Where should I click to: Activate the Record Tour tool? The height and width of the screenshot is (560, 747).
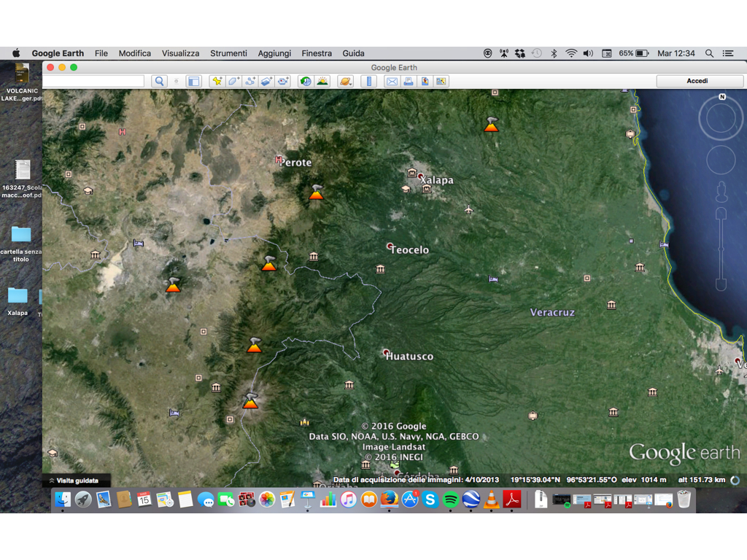(x=284, y=81)
